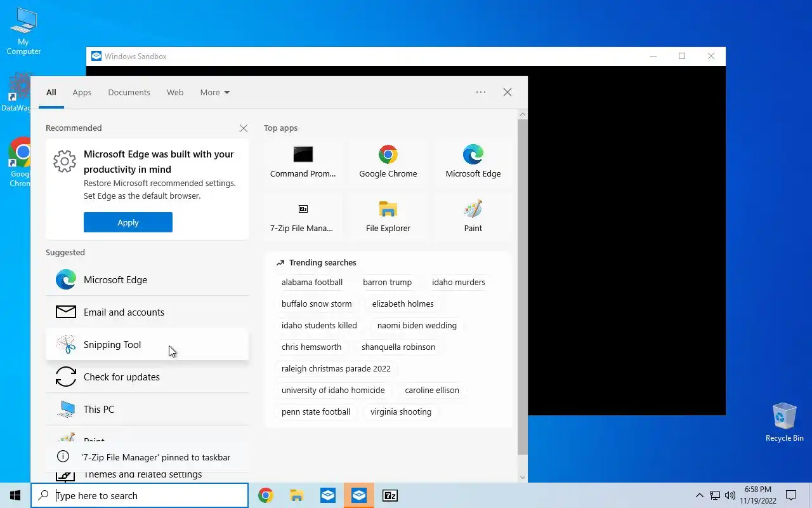Click the active highlighted Sandbox taskbar icon
This screenshot has width=812, height=508.
tap(359, 495)
